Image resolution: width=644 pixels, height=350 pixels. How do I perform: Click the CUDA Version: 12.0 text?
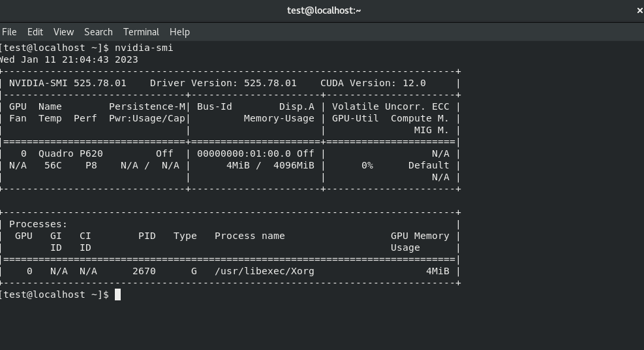click(x=373, y=83)
